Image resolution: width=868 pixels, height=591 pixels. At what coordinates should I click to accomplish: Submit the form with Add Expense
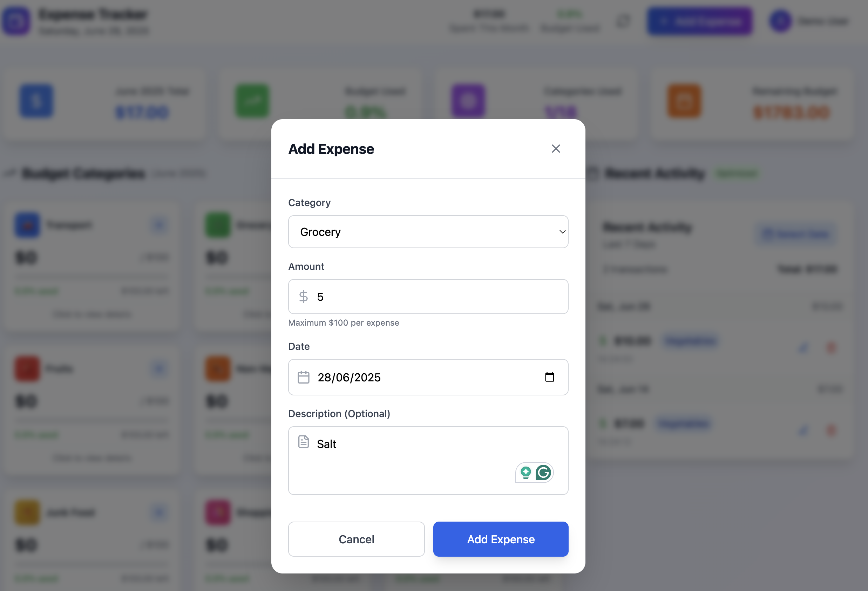coord(500,539)
